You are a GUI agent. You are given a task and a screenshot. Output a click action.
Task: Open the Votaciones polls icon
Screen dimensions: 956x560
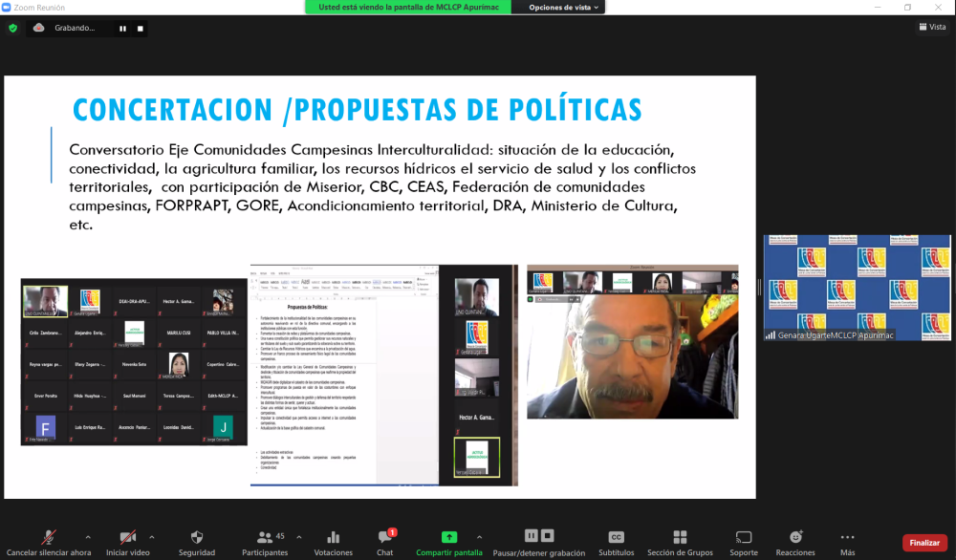[334, 538]
